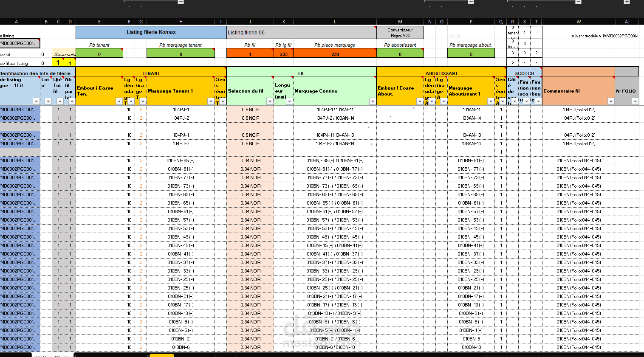Click the Listing filerie Komax title cell
Viewport: 644px width, 357px height.
coord(151,32)
